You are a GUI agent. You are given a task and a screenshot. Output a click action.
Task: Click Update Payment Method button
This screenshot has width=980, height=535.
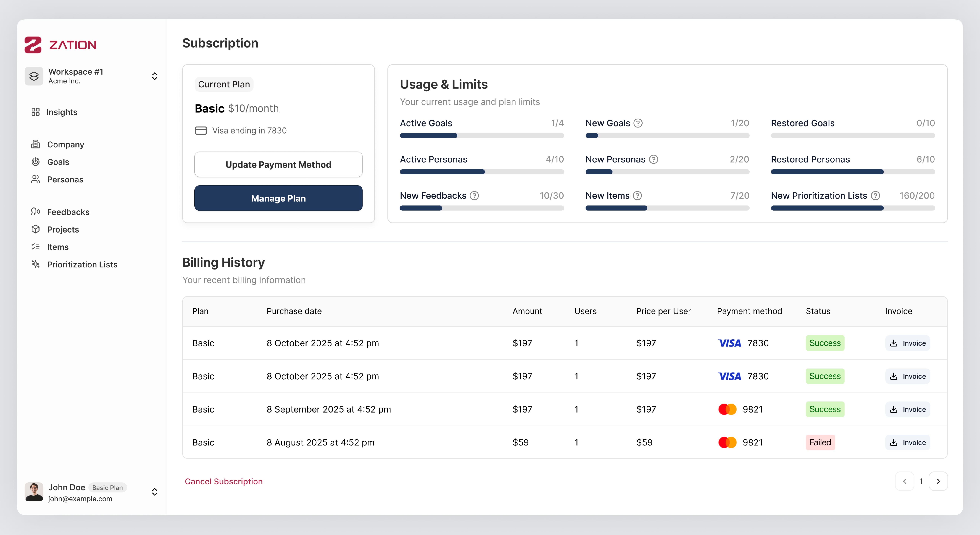click(x=278, y=164)
